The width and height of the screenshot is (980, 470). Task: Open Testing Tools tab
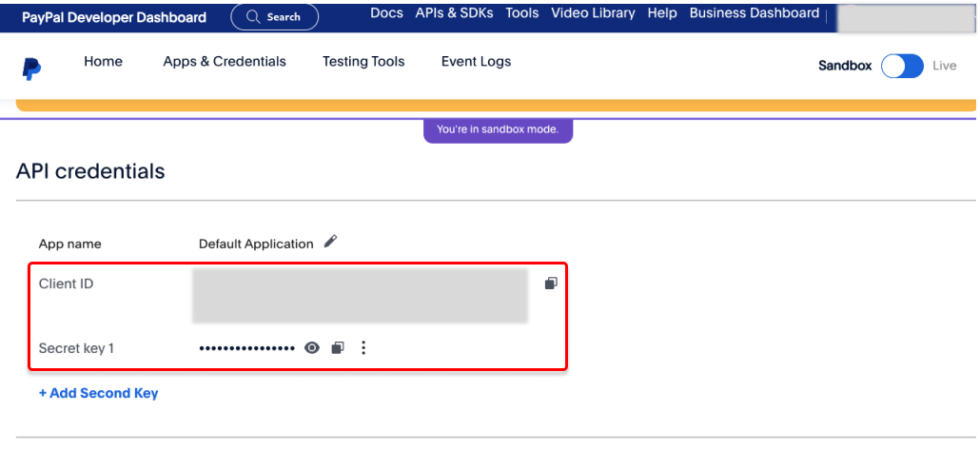[363, 61]
